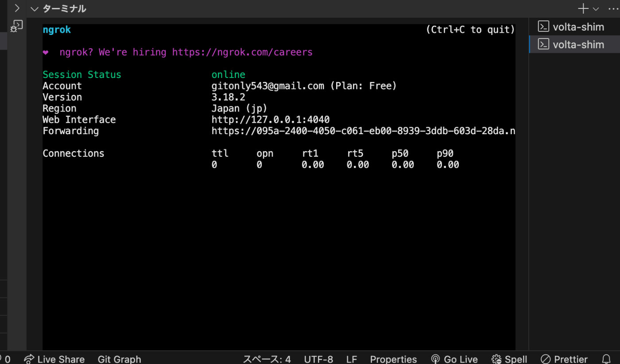Open the ngrok careers link

[242, 52]
